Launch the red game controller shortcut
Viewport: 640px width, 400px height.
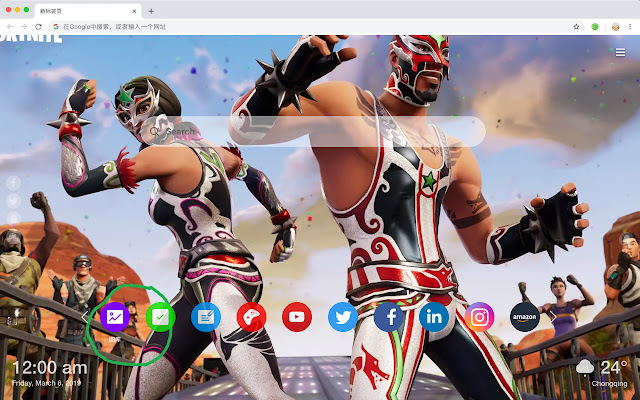[251, 317]
